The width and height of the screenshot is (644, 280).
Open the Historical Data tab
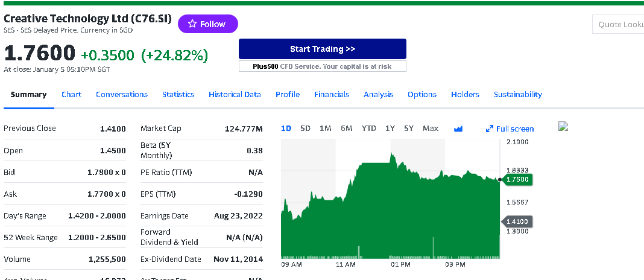[235, 95]
